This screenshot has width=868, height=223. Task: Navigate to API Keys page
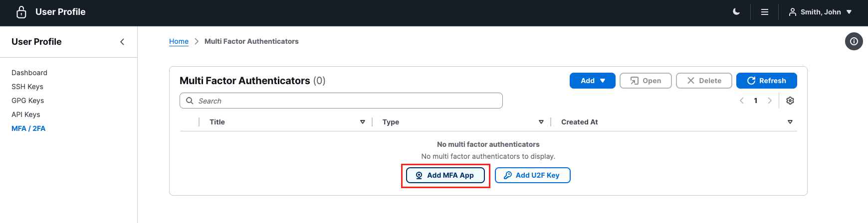pyautogui.click(x=26, y=114)
